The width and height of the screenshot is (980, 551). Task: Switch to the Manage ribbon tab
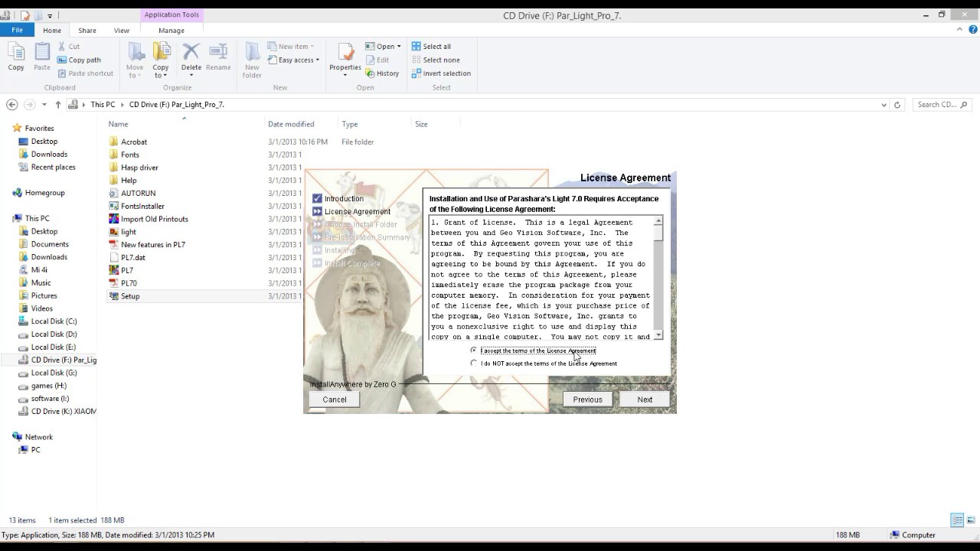click(171, 30)
